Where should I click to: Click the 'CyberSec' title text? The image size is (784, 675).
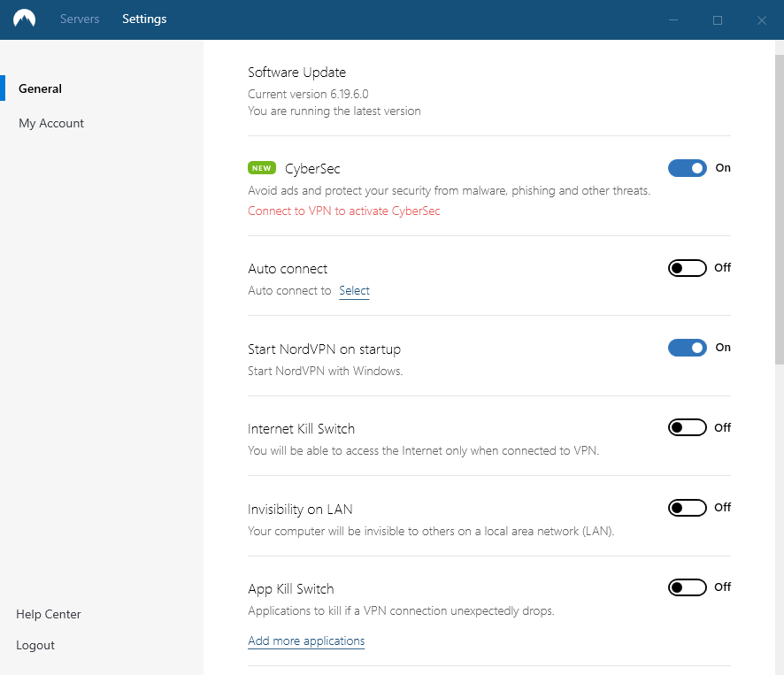coord(312,169)
